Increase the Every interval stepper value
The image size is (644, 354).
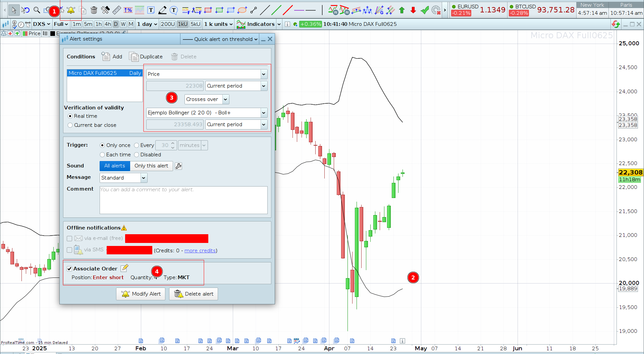tap(173, 143)
